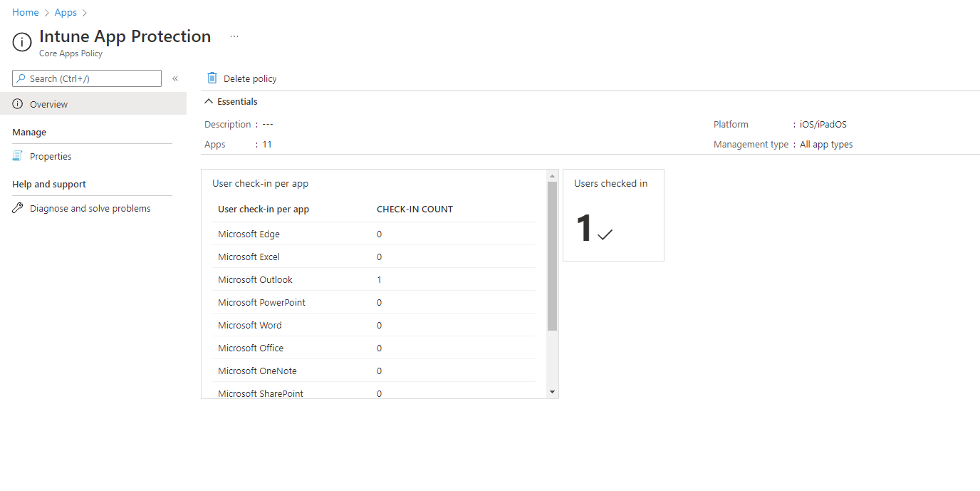Click the checkmark in Users checked in tile
The height and width of the screenshot is (491, 980).
605,234
